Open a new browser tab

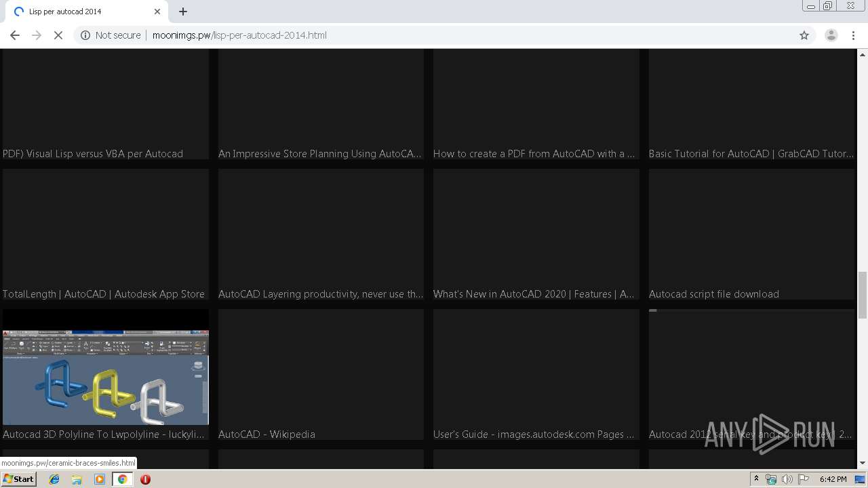pyautogui.click(x=183, y=12)
